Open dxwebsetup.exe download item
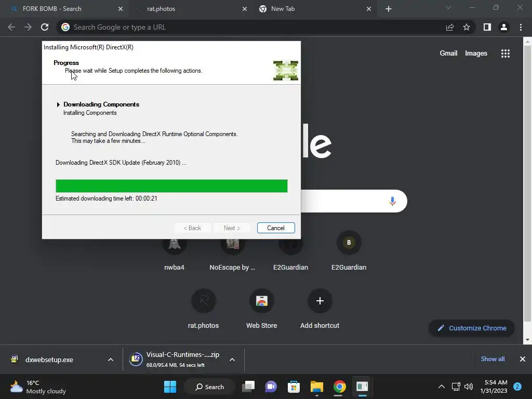Screen dimensions: 532x399 pos(49,360)
